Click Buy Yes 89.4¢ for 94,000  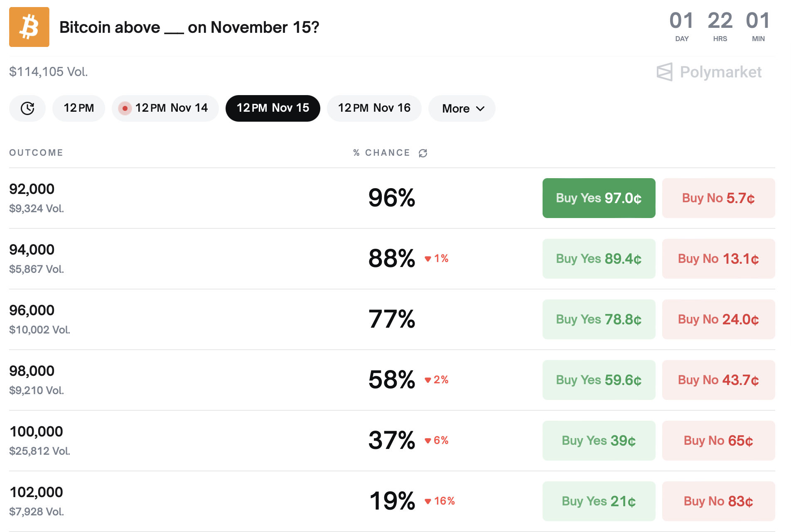[599, 259]
